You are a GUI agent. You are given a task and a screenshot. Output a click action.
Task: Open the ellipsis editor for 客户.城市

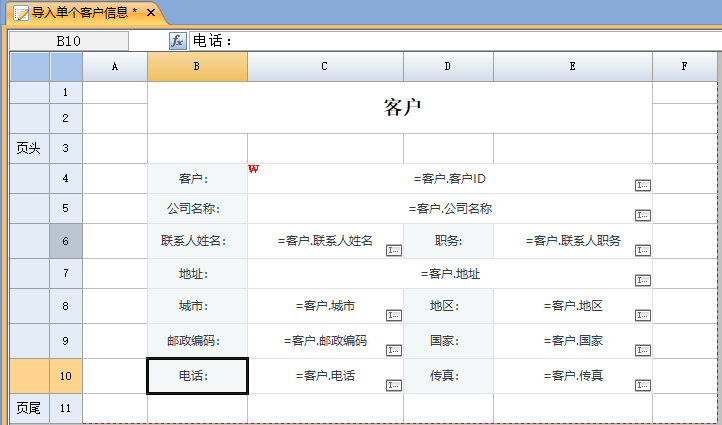pyautogui.click(x=394, y=315)
